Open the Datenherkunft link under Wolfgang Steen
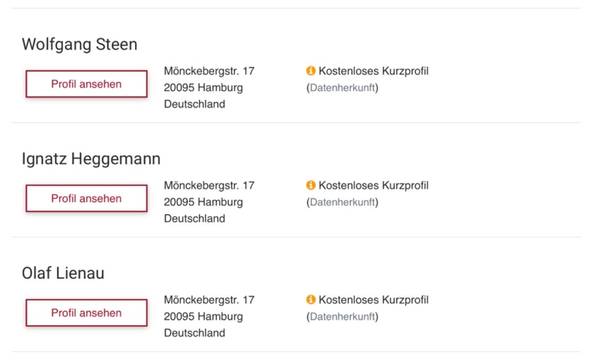Viewport: 605px width, 364px height. point(342,87)
